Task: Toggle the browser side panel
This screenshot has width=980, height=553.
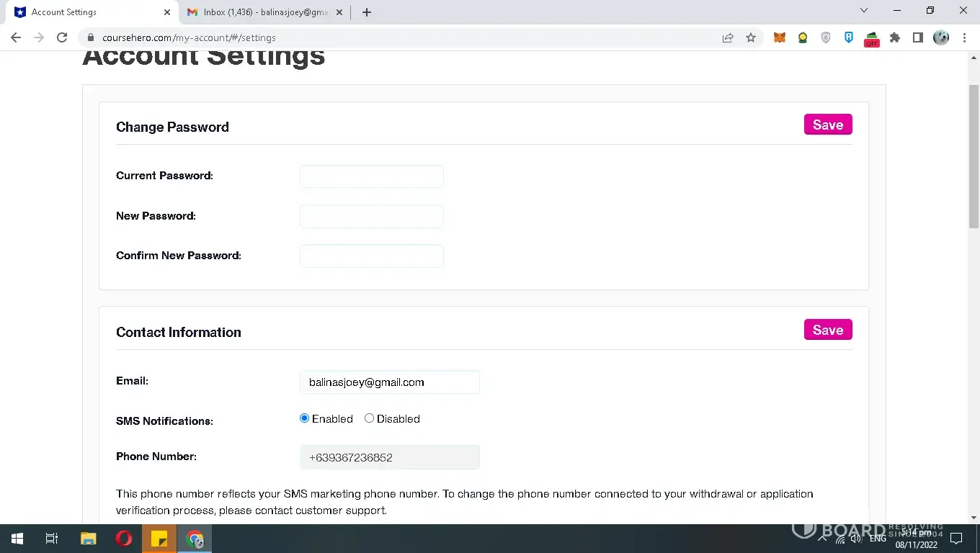Action: [x=918, y=37]
